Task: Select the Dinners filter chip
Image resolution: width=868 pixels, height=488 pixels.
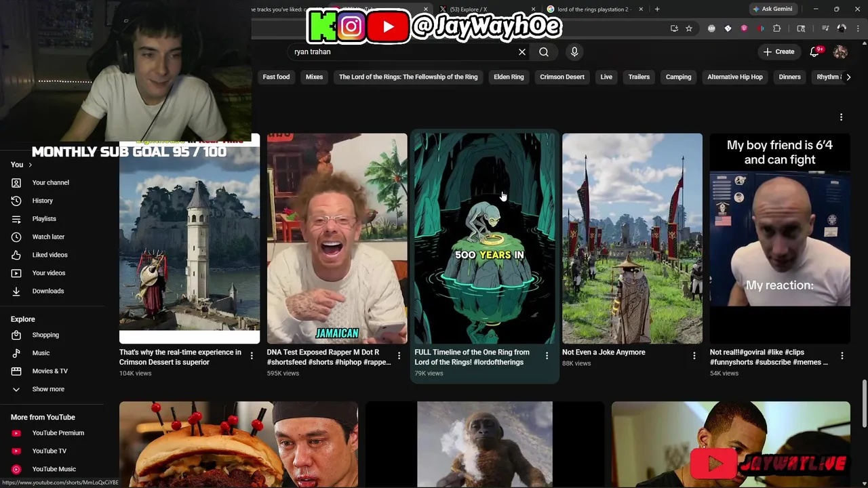Action: coord(789,77)
